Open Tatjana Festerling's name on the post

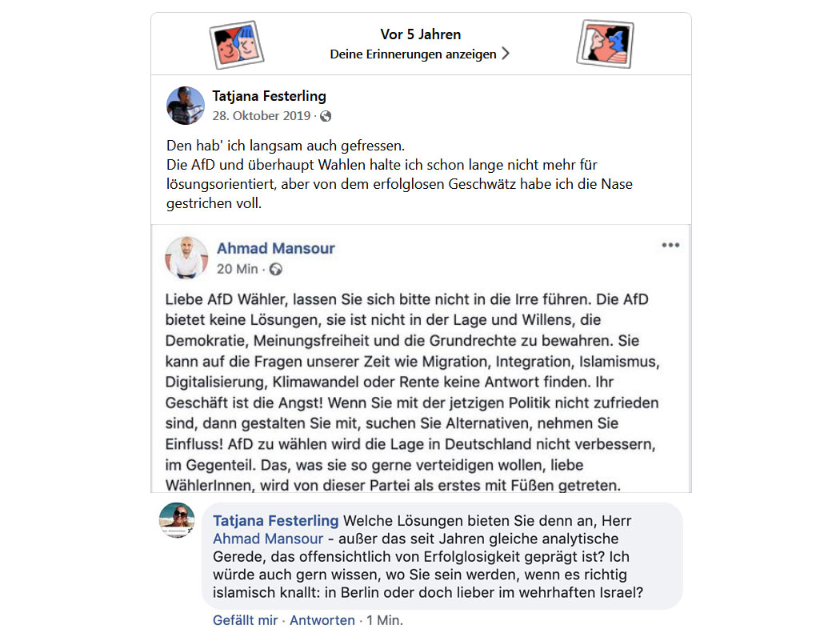click(x=269, y=96)
